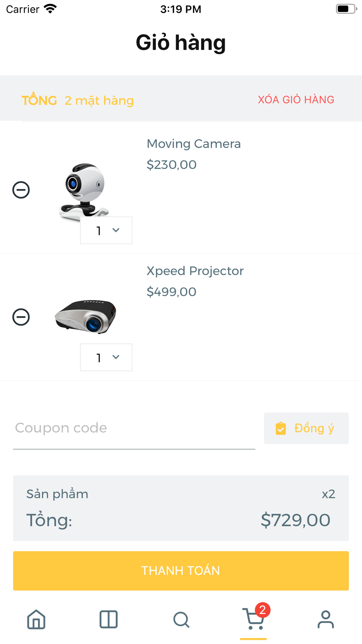Open the categories panel icon
Image resolution: width=362 pixels, height=644 pixels.
109,619
